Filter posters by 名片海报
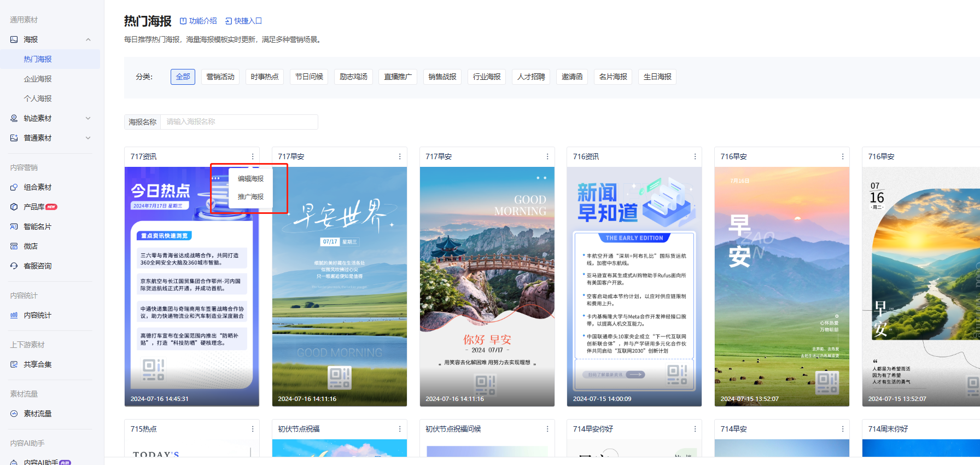The image size is (980, 465). 613,77
